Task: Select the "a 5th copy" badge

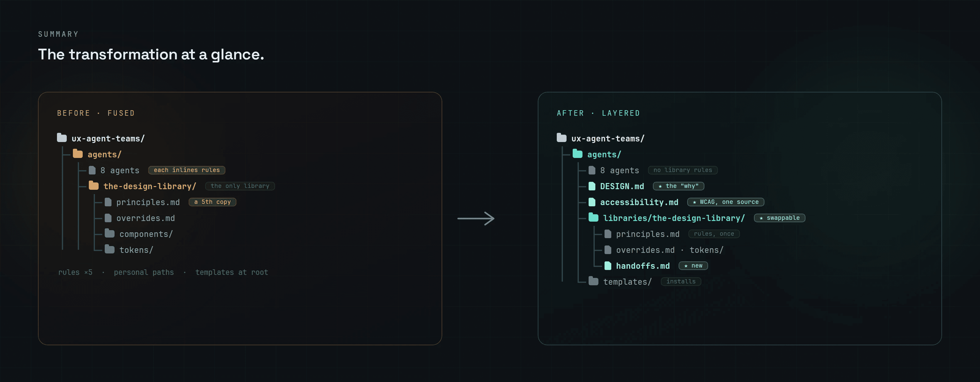Action: click(x=212, y=202)
